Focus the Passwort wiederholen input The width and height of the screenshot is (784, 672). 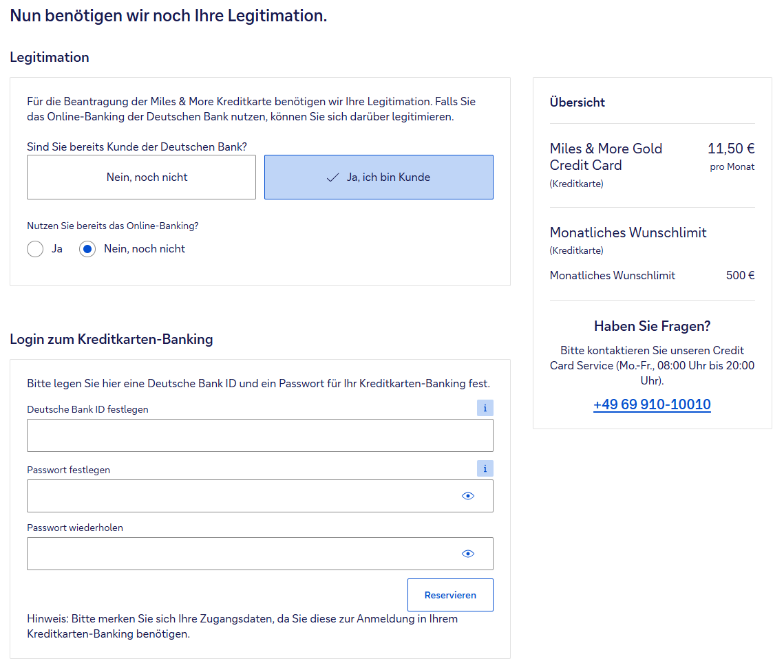pos(241,554)
